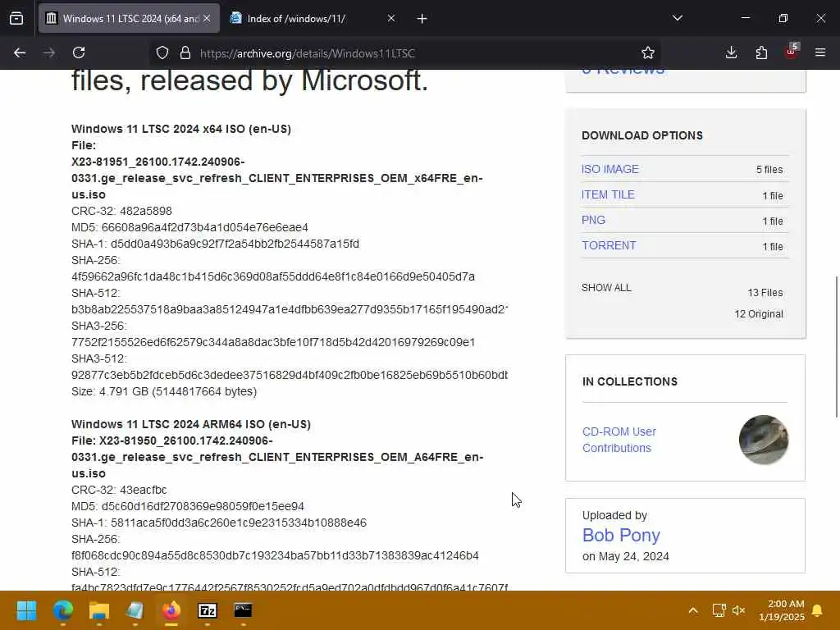Image resolution: width=840 pixels, height=630 pixels.
Task: Click the page vertical scrollbar
Action: click(x=836, y=346)
